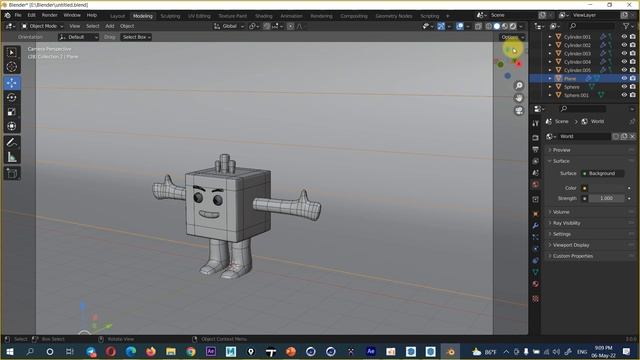Open the World properties tab
The image size is (640, 360).
click(536, 184)
